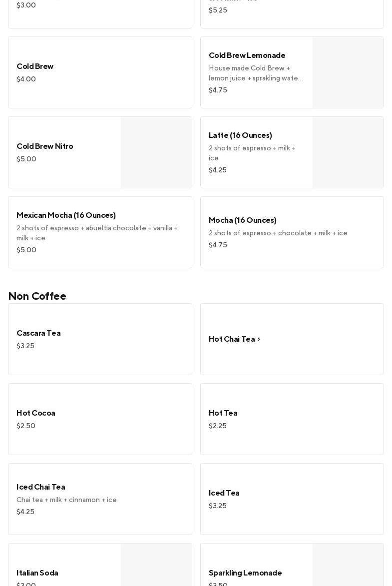
Task: Click the Latte (16 Ounces) image placeholder
Action: 348,152
